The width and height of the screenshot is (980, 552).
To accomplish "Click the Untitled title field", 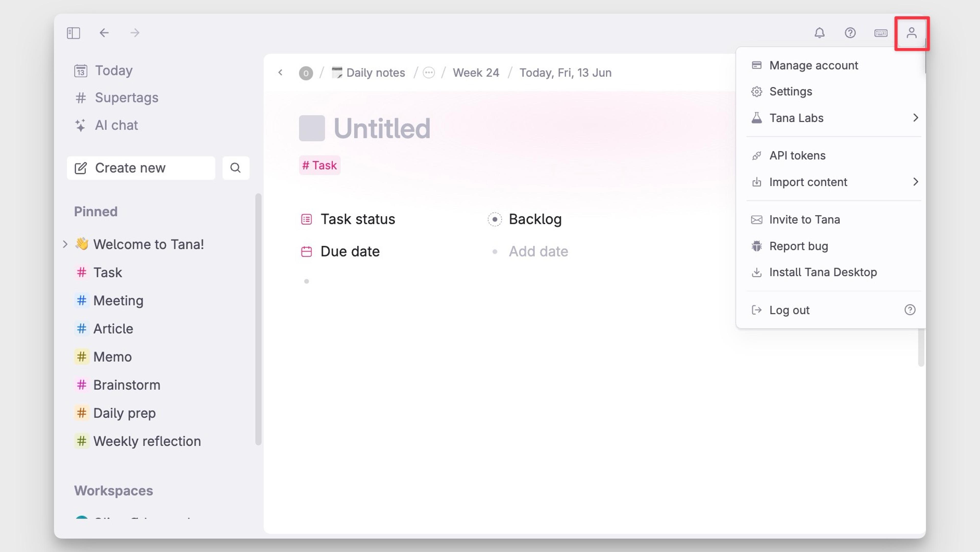I will click(382, 128).
